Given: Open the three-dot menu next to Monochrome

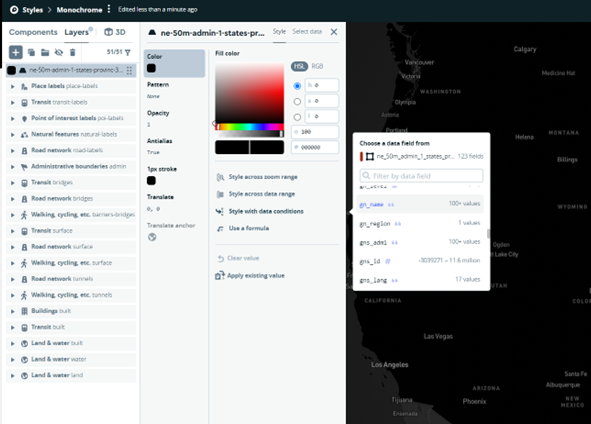Looking at the screenshot, I should (109, 9).
